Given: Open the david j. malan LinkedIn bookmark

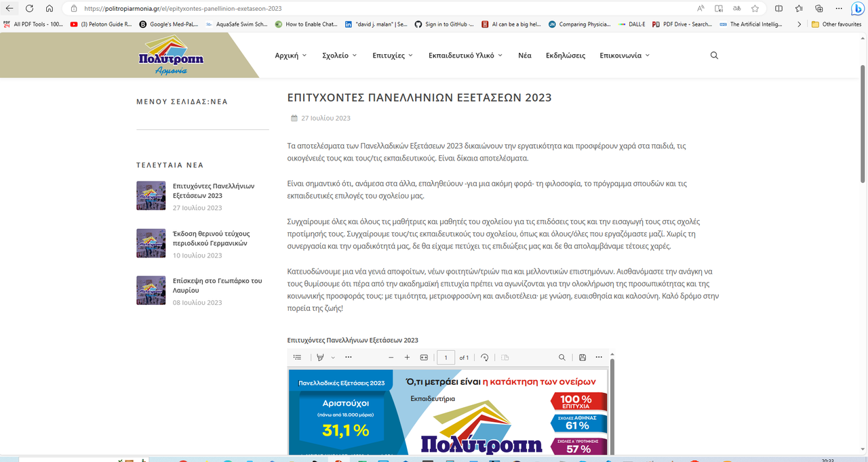Looking at the screenshot, I should coord(376,24).
